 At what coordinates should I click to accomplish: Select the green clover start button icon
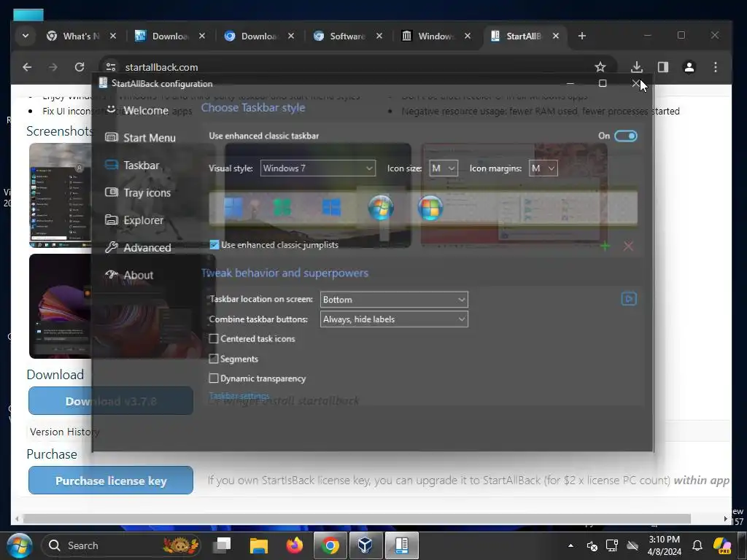pyautogui.click(x=282, y=208)
